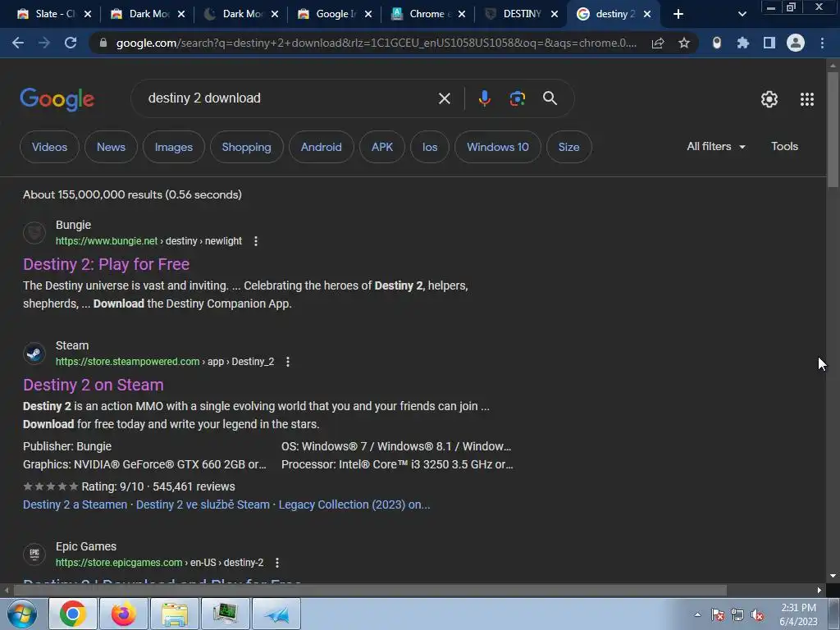Open the Google apps grid

(807, 99)
